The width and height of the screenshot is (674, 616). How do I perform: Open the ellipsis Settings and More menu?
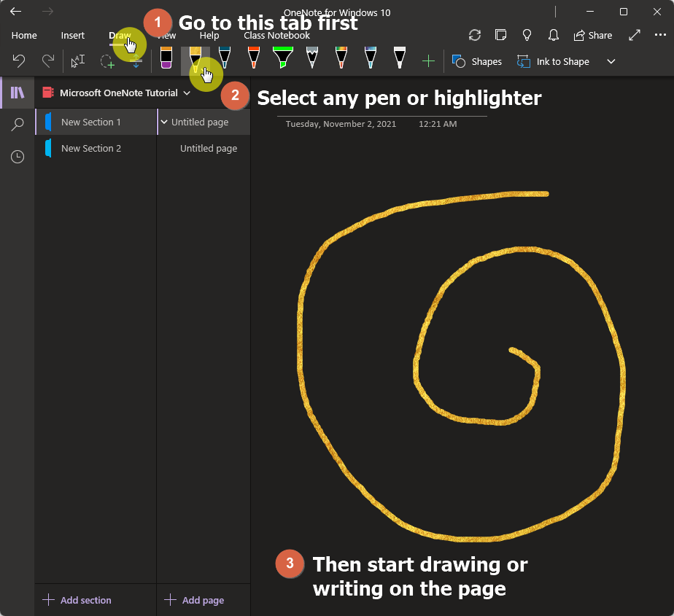[660, 35]
